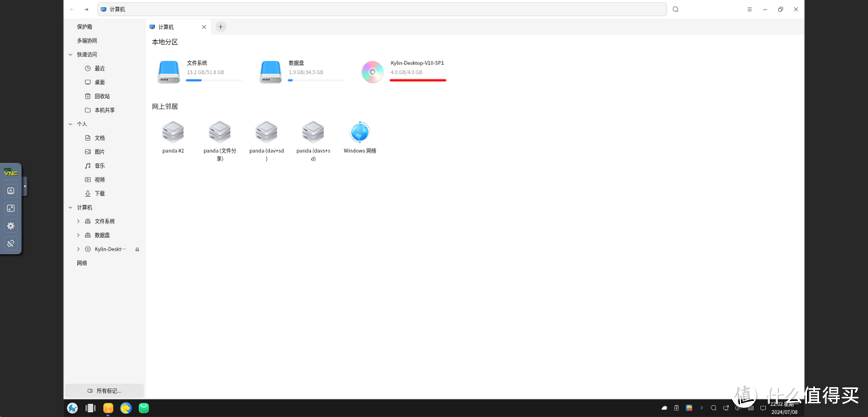Go to 回收站 in the sidebar
Image resolution: width=868 pixels, height=417 pixels.
coord(101,96)
